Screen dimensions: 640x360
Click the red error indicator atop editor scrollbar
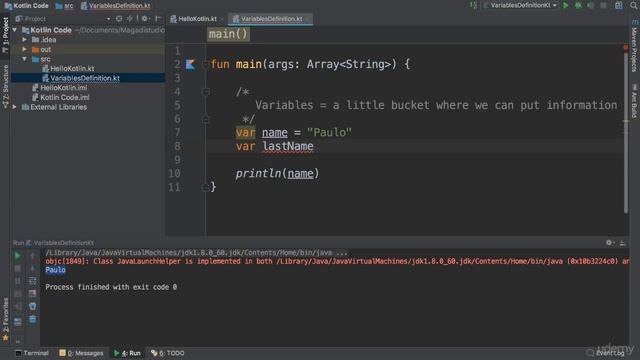coord(626,48)
